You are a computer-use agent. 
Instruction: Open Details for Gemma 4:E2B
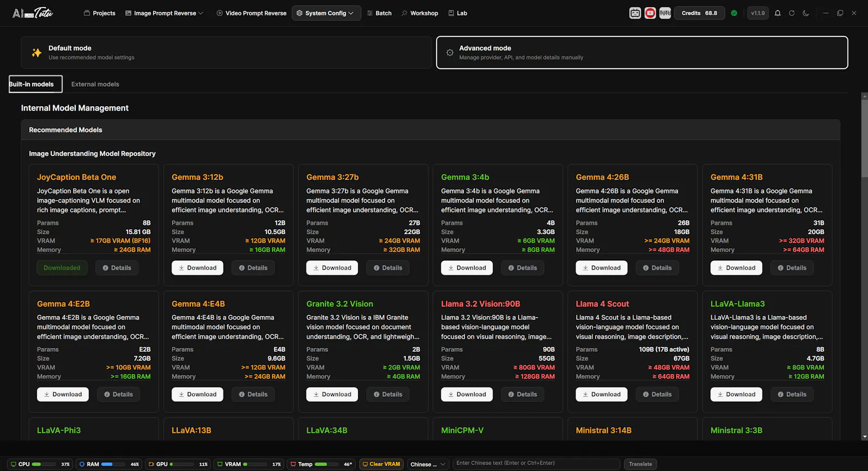[118, 395]
